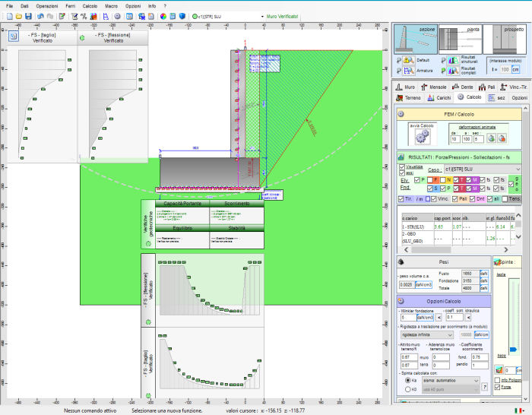Open the Winkler fondazione daN/cm3 unit selector
The width and height of the screenshot is (532, 415).
pos(425,317)
